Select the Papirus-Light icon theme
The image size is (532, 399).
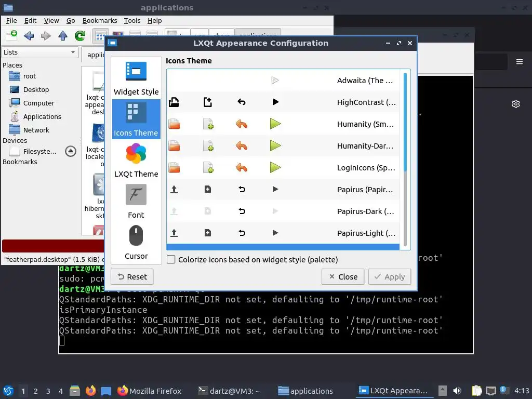coord(283,233)
